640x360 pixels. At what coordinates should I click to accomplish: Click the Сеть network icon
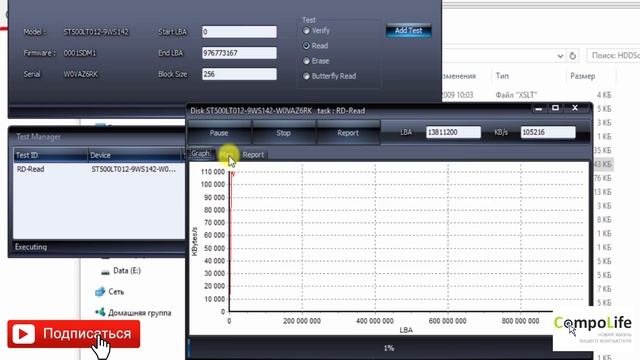tap(100, 291)
